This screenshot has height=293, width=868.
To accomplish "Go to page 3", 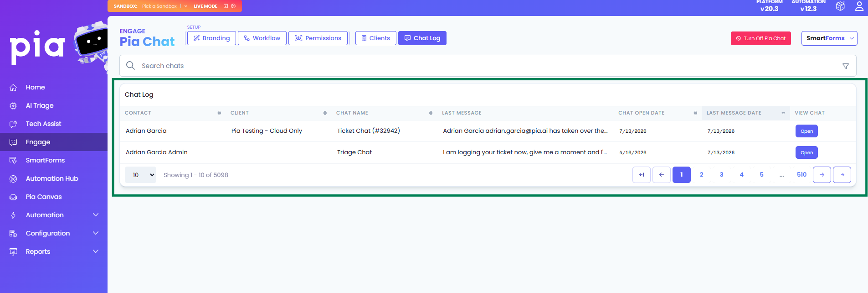I will 722,175.
